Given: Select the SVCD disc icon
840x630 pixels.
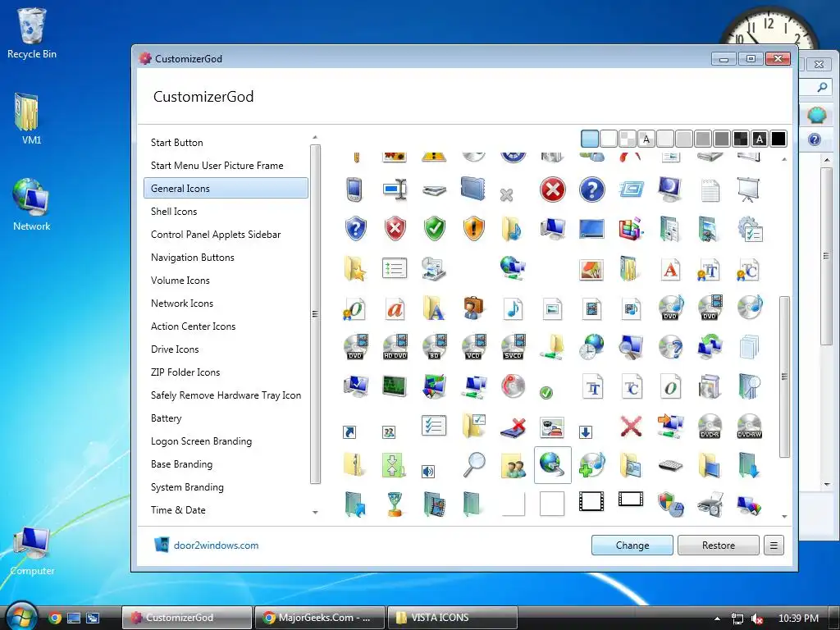Looking at the screenshot, I should click(x=514, y=347).
